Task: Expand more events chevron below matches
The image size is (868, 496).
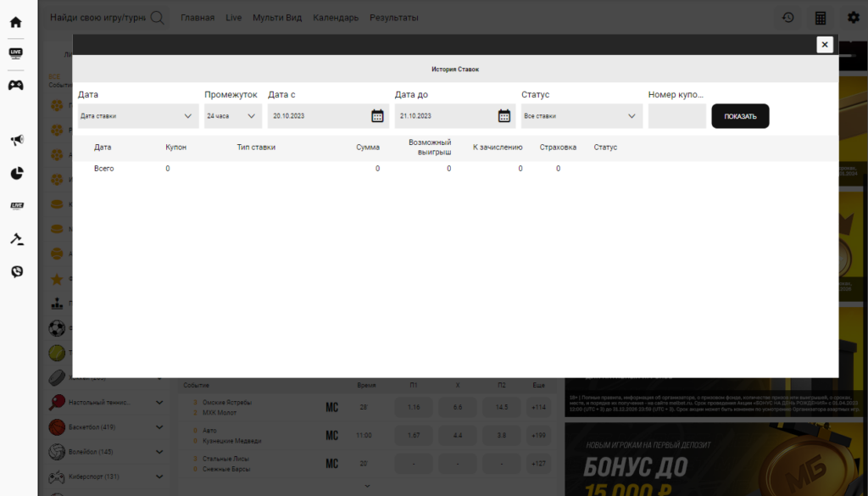Action: [367, 486]
